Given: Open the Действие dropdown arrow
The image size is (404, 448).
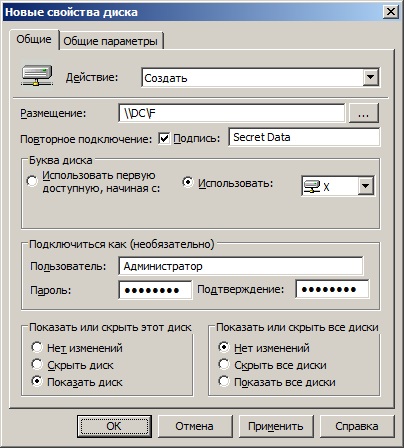Looking at the screenshot, I should [370, 78].
